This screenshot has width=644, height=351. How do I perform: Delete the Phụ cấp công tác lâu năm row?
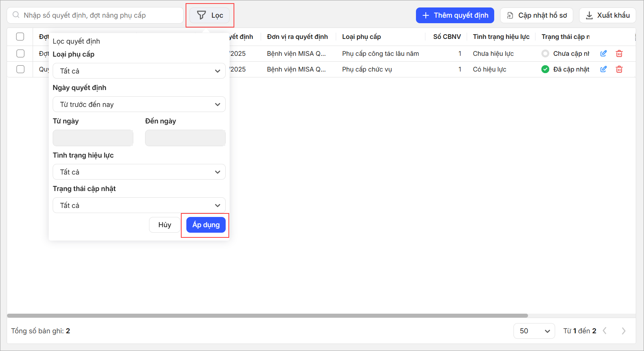(x=619, y=53)
